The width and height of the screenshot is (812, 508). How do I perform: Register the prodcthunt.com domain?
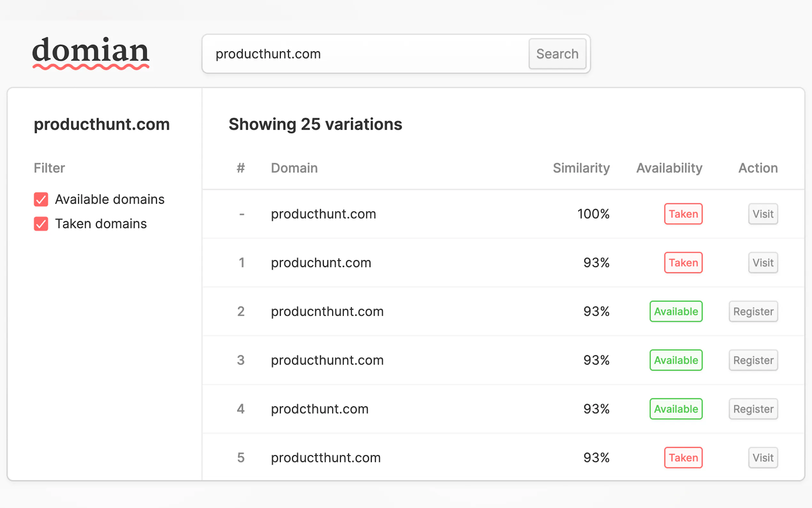pos(753,409)
